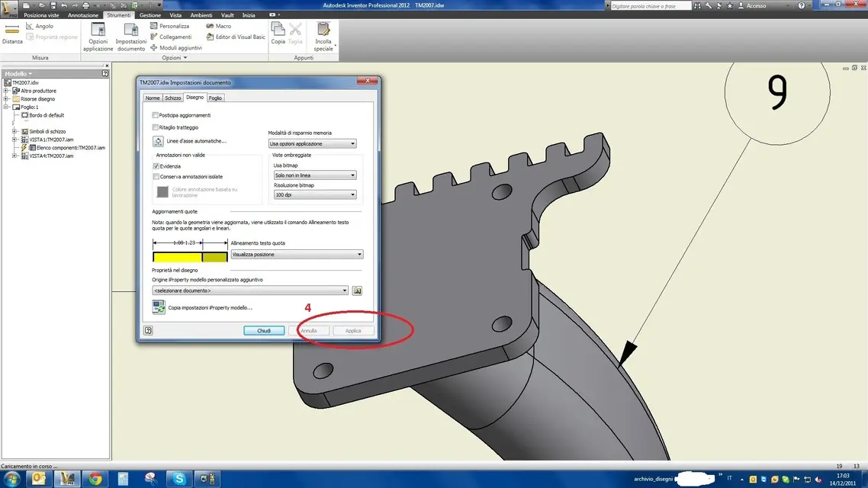Open Skype from the taskbar
868x488 pixels.
click(x=179, y=479)
